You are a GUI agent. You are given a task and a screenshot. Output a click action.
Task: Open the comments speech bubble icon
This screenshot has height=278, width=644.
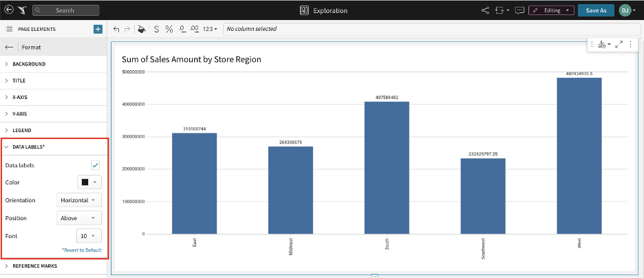tap(519, 10)
